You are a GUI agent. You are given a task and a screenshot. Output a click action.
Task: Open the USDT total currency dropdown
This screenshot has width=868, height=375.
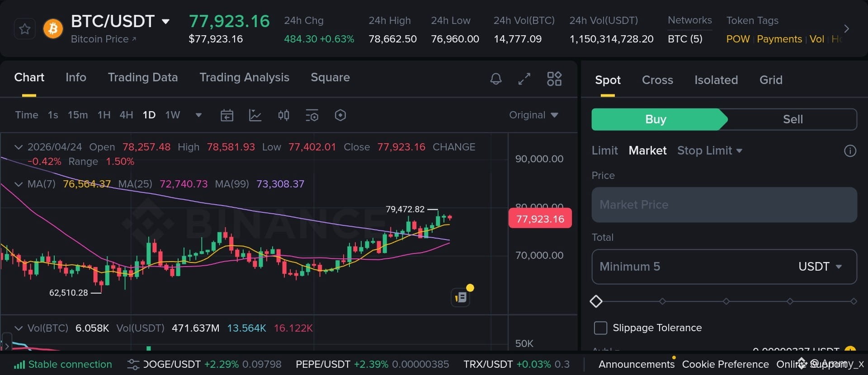[820, 267]
